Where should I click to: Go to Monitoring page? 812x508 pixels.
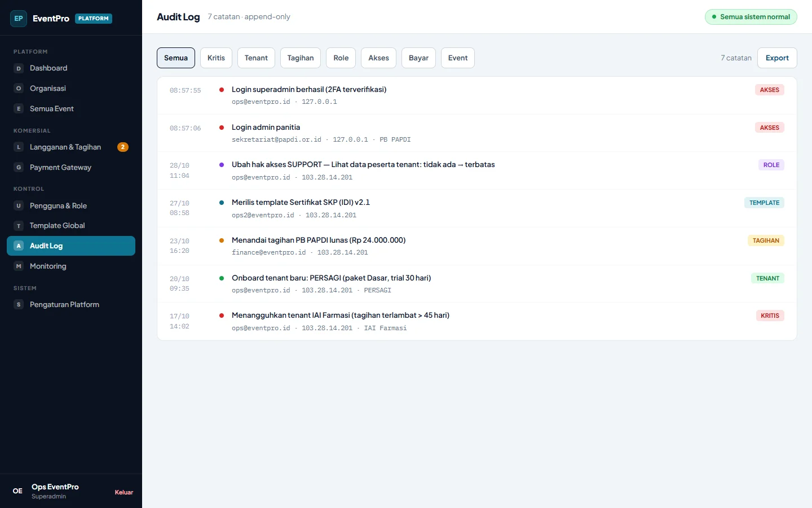click(x=71, y=266)
